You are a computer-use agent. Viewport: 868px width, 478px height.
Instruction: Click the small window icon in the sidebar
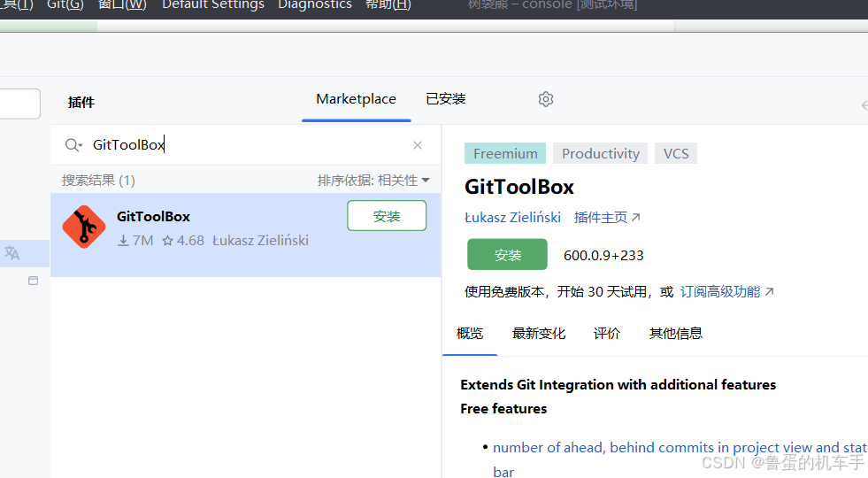click(34, 281)
